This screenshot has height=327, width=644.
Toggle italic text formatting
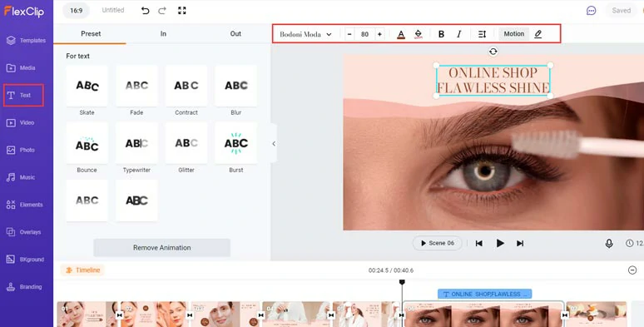coord(458,34)
